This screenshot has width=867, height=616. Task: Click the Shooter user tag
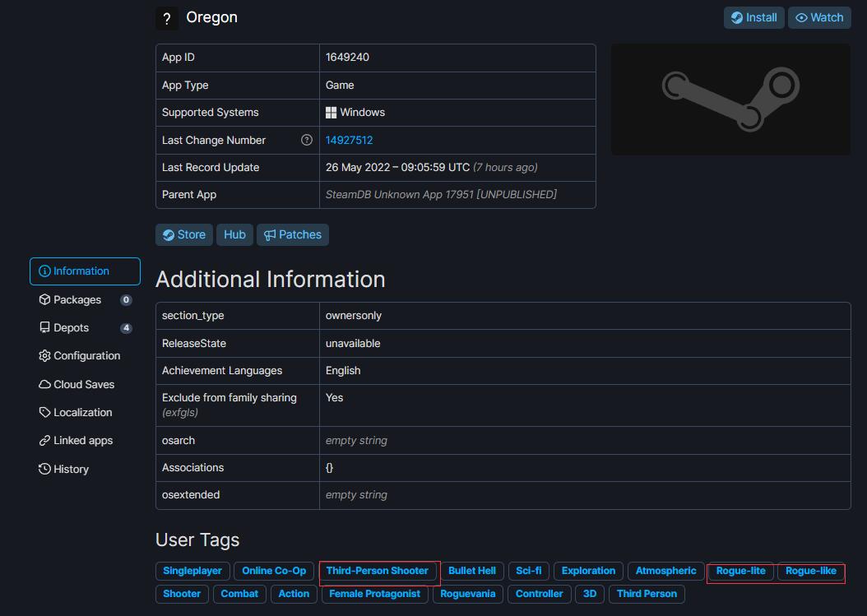coord(182,594)
